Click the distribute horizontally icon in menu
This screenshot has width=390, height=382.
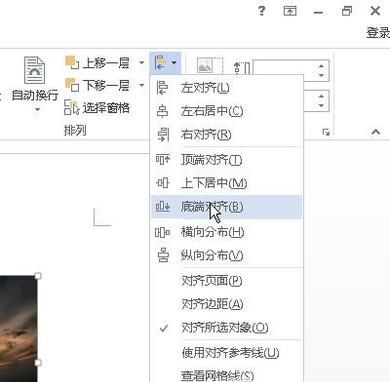coord(162,232)
